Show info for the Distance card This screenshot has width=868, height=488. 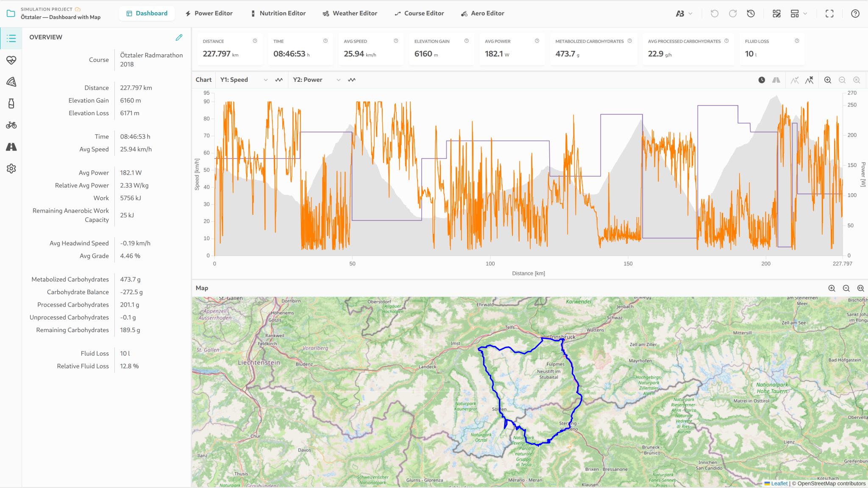(255, 41)
